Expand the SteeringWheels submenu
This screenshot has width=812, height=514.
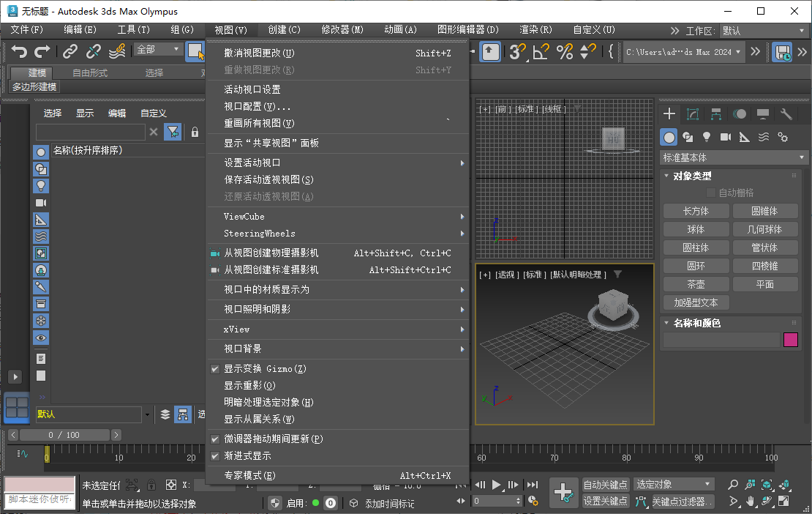pyautogui.click(x=338, y=234)
